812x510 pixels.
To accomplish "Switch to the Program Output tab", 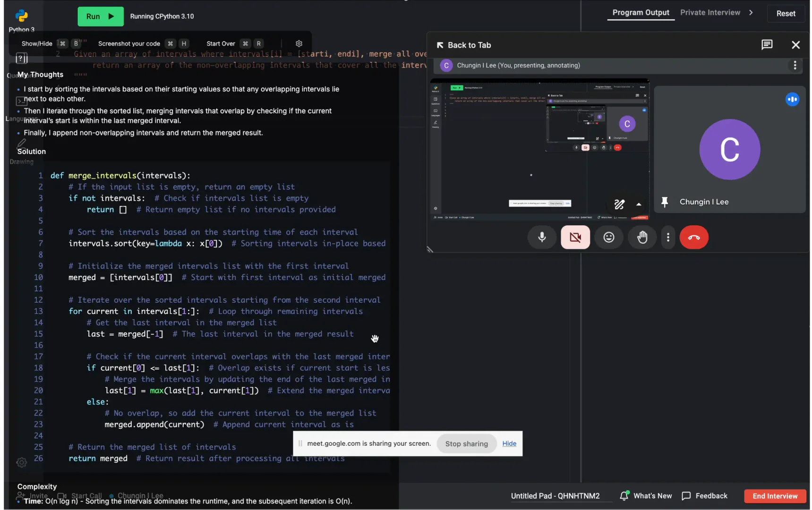I will click(641, 13).
